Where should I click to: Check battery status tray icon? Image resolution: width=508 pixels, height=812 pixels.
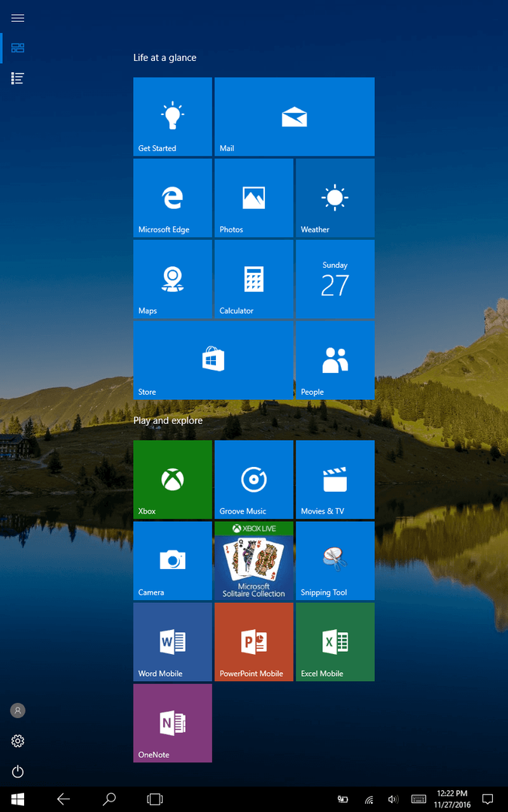point(342,799)
